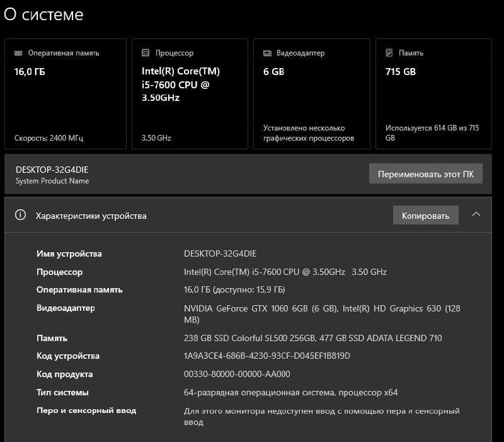504x442 pixels.
Task: Click the О системе page heading
Action: click(x=43, y=15)
